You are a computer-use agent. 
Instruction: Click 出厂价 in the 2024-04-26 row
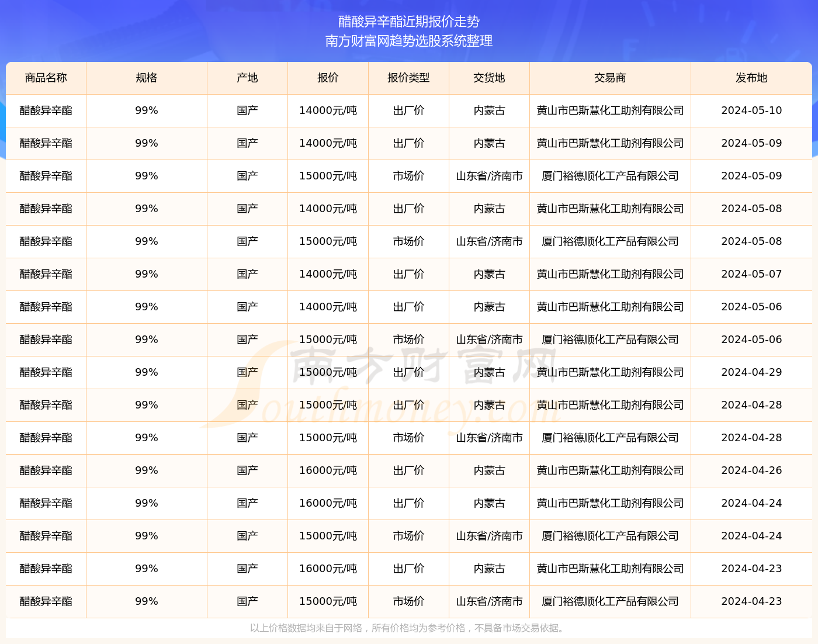[408, 470]
